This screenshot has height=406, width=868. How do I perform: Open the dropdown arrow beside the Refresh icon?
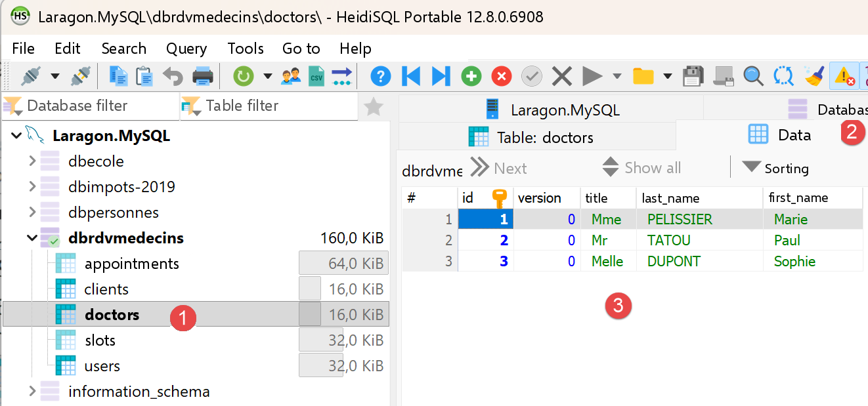(x=267, y=76)
